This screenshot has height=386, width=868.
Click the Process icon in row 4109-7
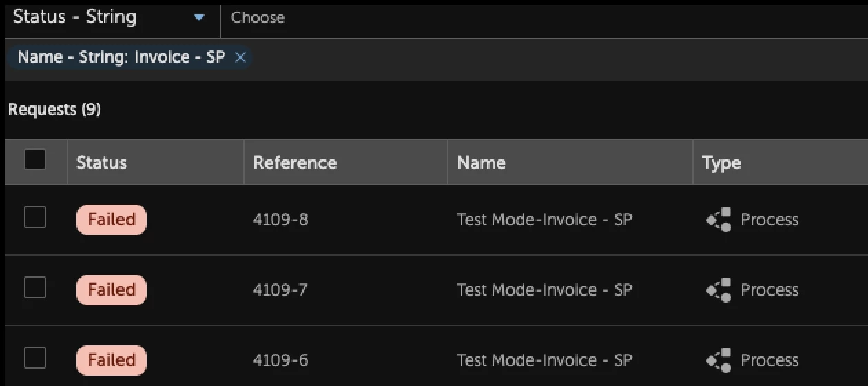[719, 290]
